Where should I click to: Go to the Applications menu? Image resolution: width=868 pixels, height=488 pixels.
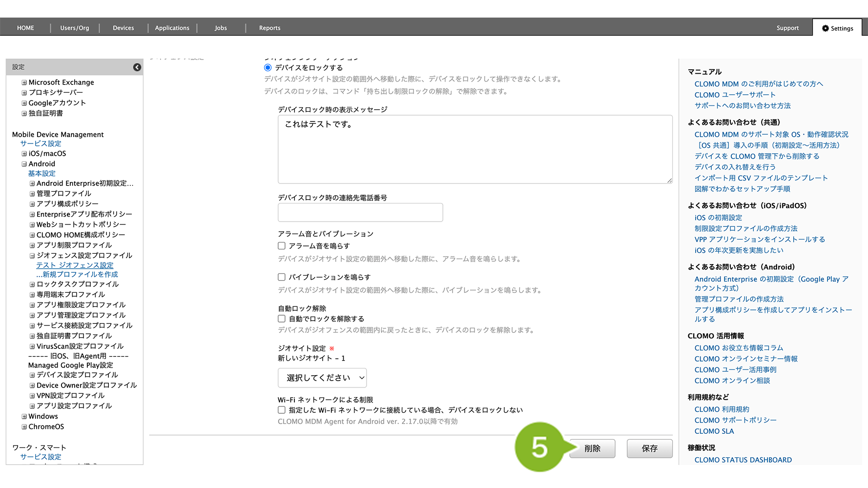click(172, 28)
